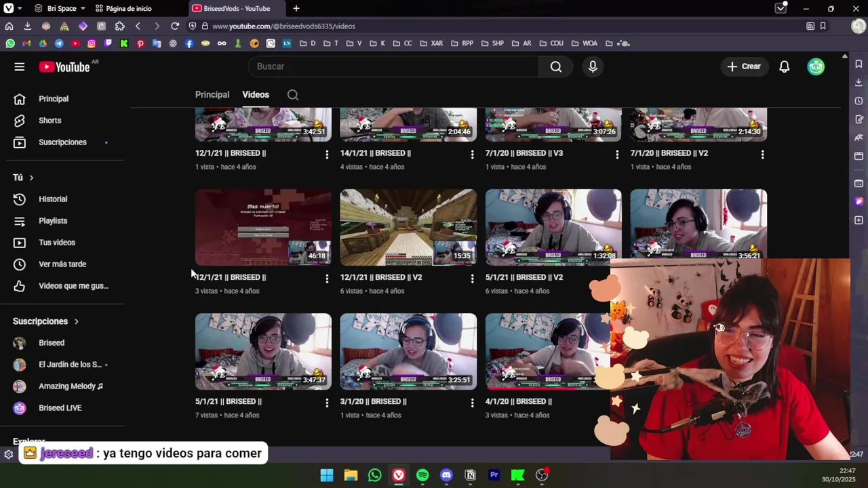Open options menu for 7/1/20 || BRISEED || V3
Screen dimensions: 868x488
(x=616, y=155)
